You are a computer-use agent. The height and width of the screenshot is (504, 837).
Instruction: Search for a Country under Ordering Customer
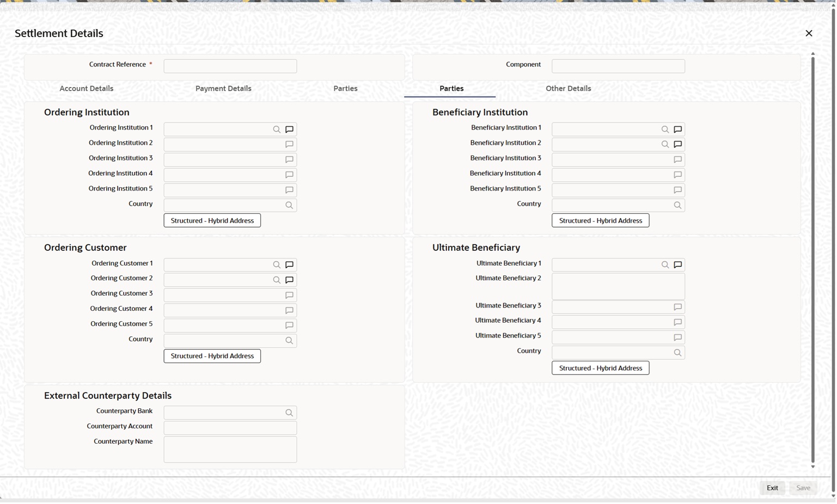coord(290,341)
